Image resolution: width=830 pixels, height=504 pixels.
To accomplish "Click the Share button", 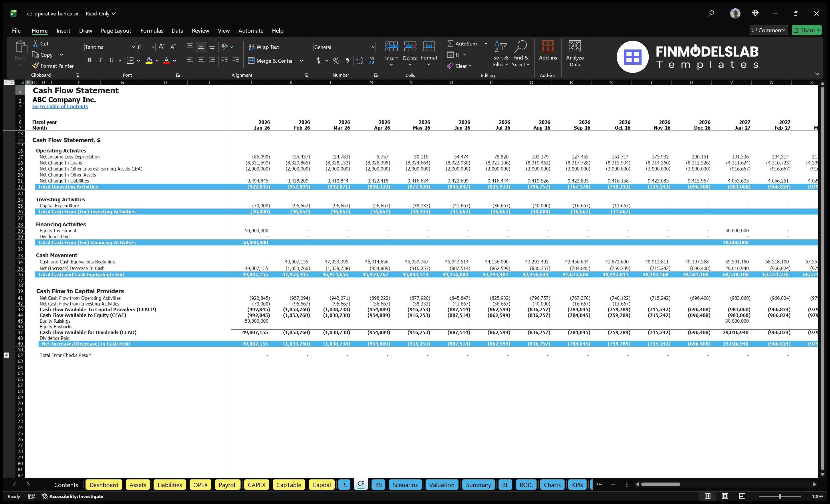I will (807, 30).
